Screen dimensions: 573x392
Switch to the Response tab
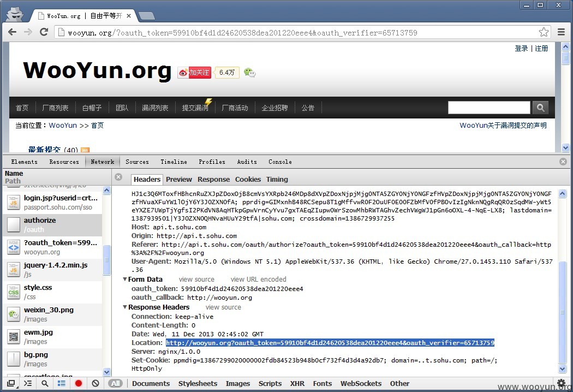point(214,179)
